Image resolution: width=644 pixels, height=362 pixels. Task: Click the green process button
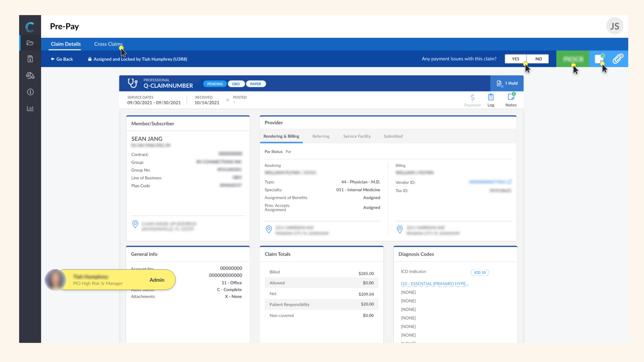click(x=573, y=59)
